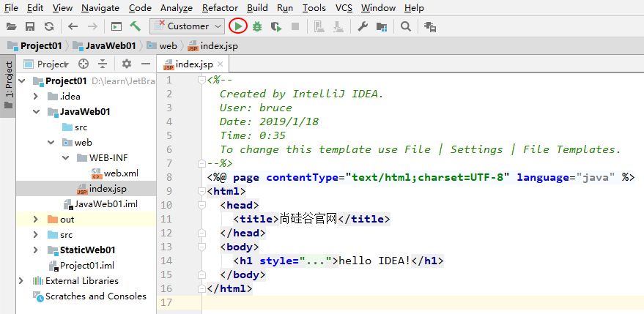The height and width of the screenshot is (314, 644).
Task: Open the Refactor menu
Action: [x=220, y=8]
